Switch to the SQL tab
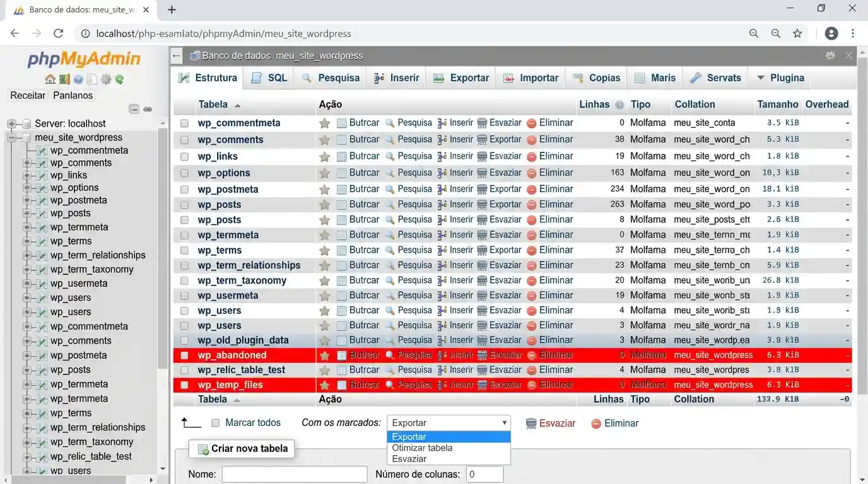Screen dimensions: 868x484 point(269,78)
